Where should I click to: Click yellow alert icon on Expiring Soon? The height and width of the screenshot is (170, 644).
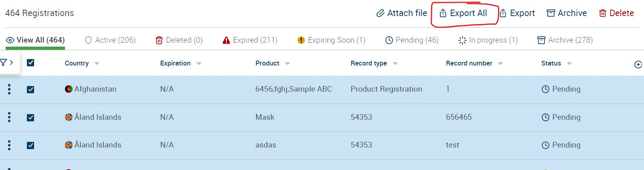coord(301,40)
